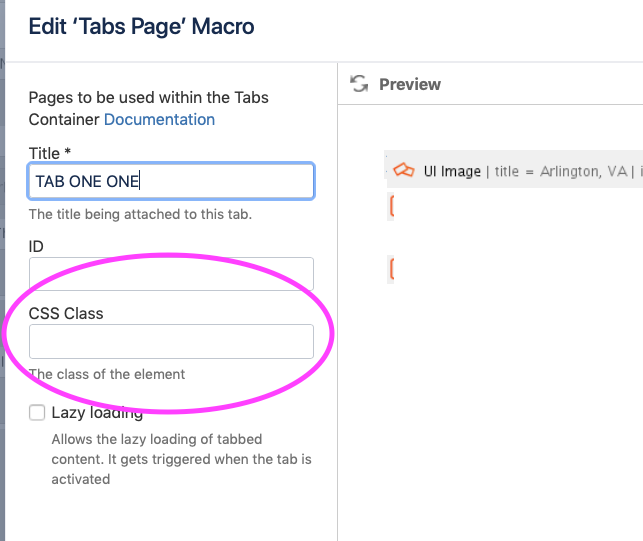Select the first orange macro bracket below UI Image
Screen dimensions: 643x541
392,206
